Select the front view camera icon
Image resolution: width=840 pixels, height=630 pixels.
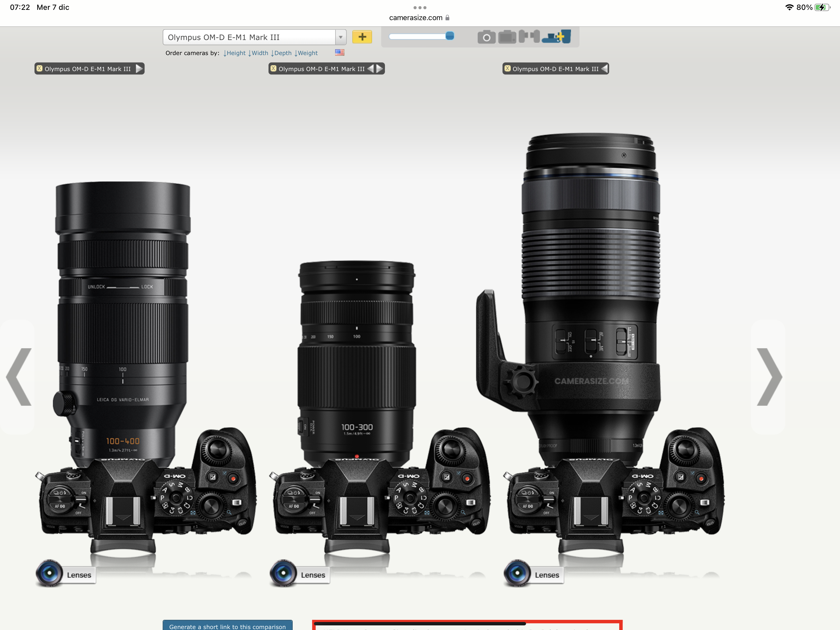click(486, 37)
